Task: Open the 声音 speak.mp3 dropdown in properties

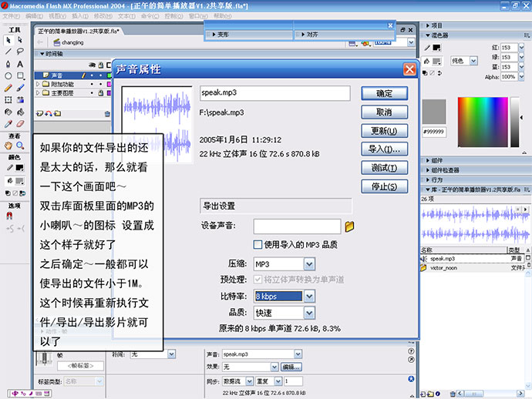Action: pos(298,354)
